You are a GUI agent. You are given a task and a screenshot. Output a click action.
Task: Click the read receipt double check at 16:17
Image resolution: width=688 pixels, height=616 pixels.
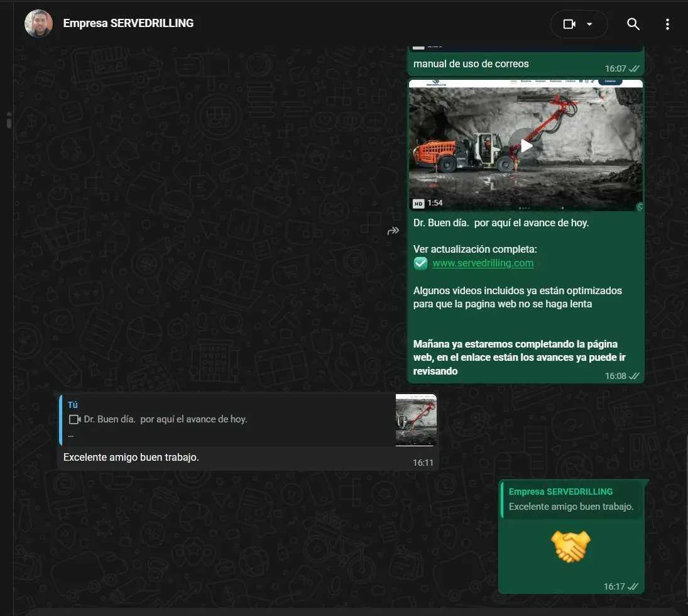(633, 586)
